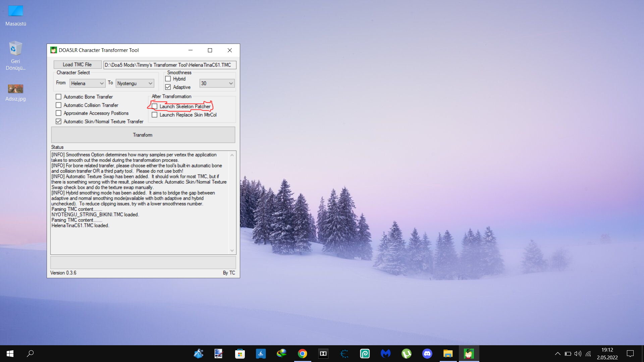Click the Wi-Fi network tray icon
This screenshot has width=644, height=362.
click(588, 354)
